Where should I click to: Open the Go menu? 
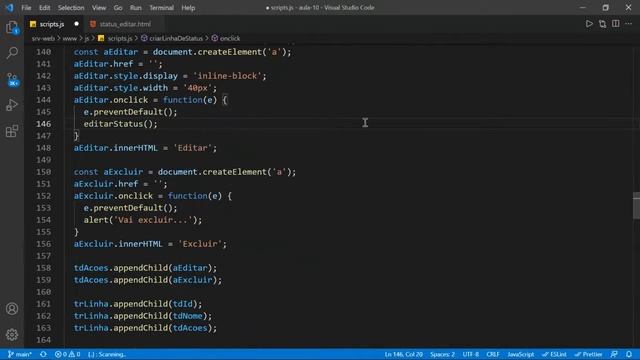pyautogui.click(x=118, y=8)
